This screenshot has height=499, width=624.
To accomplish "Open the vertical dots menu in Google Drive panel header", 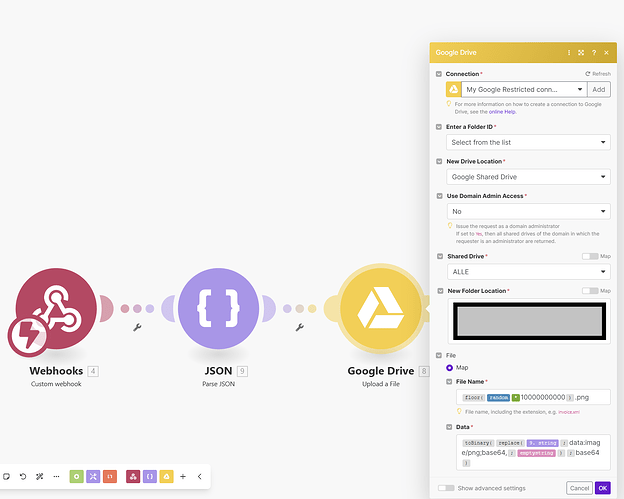I will [569, 53].
